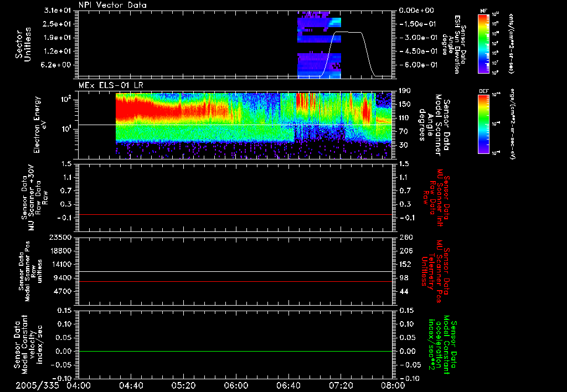Click the red 'MU Scanner Inh Raw Data' label
This screenshot has width=567, height=392.
click(x=436, y=198)
